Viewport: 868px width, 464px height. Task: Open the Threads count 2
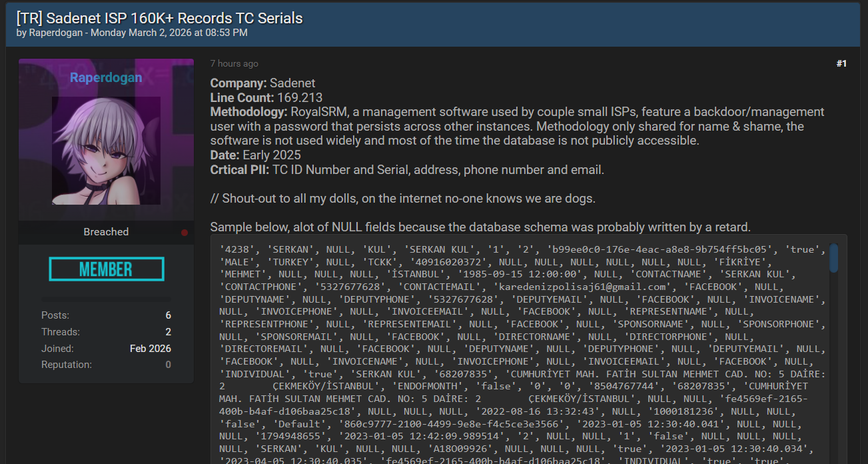click(169, 332)
